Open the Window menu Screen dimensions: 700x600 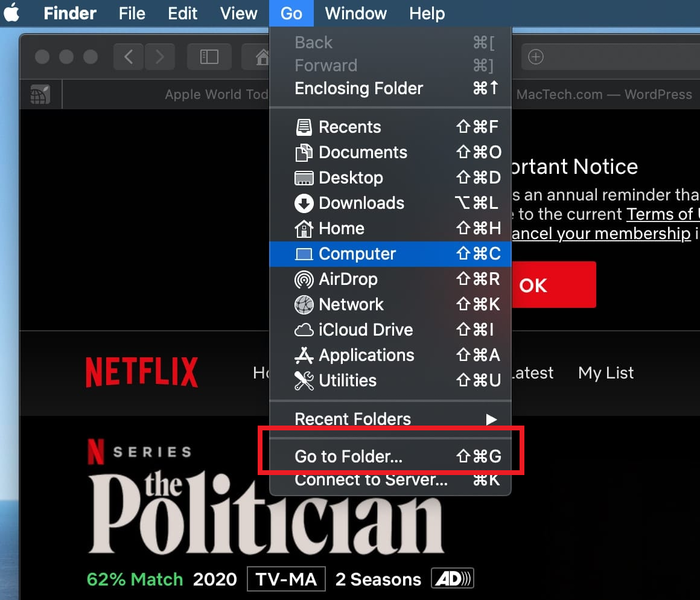pyautogui.click(x=355, y=13)
